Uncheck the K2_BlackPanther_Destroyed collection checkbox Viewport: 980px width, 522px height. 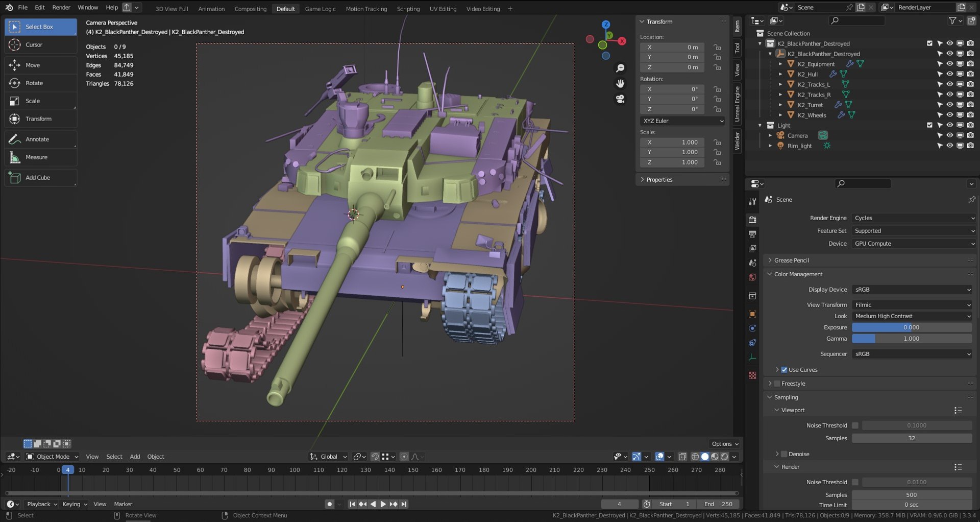click(929, 43)
